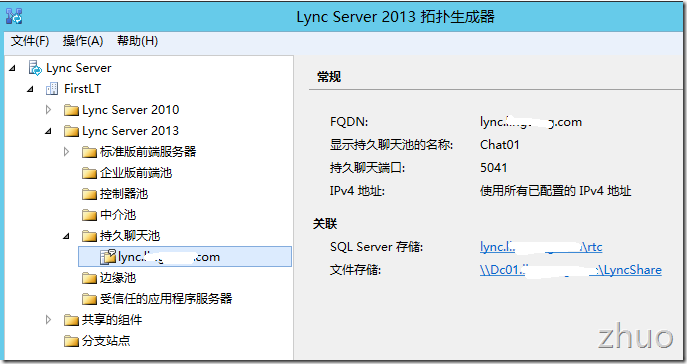The image size is (687, 364).
Task: Open the 帮助(H) menu
Action: point(138,41)
